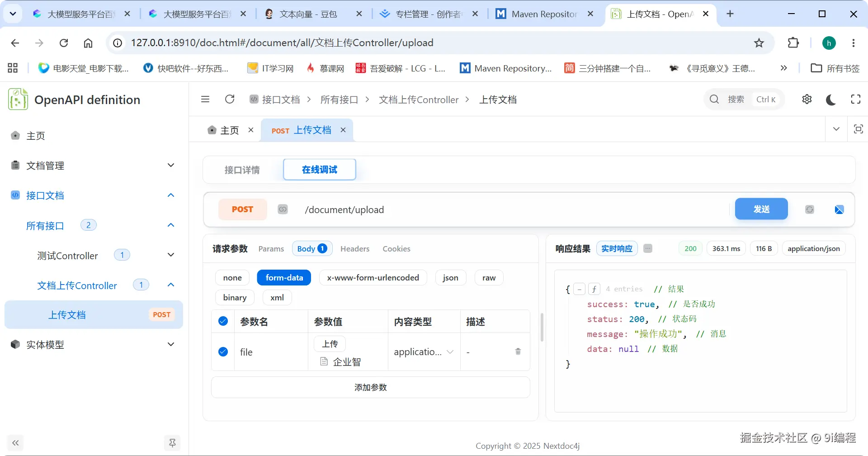Screen dimensions: 868x456
Task: Bookmark this page with the star icon
Action: pyautogui.click(x=759, y=43)
